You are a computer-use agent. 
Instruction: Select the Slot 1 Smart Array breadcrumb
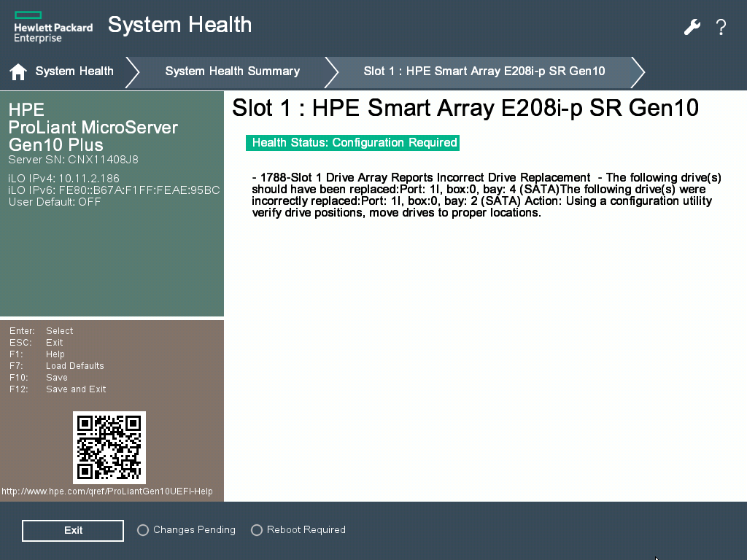pyautogui.click(x=484, y=71)
